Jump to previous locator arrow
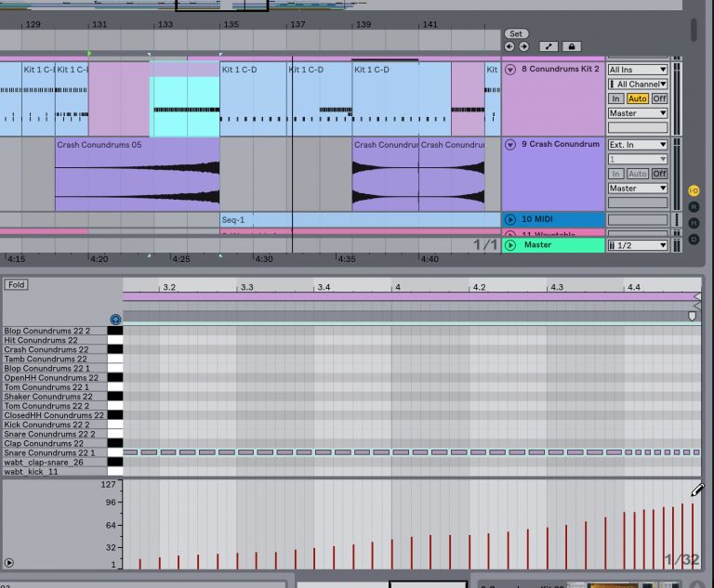714x588 pixels. point(509,46)
